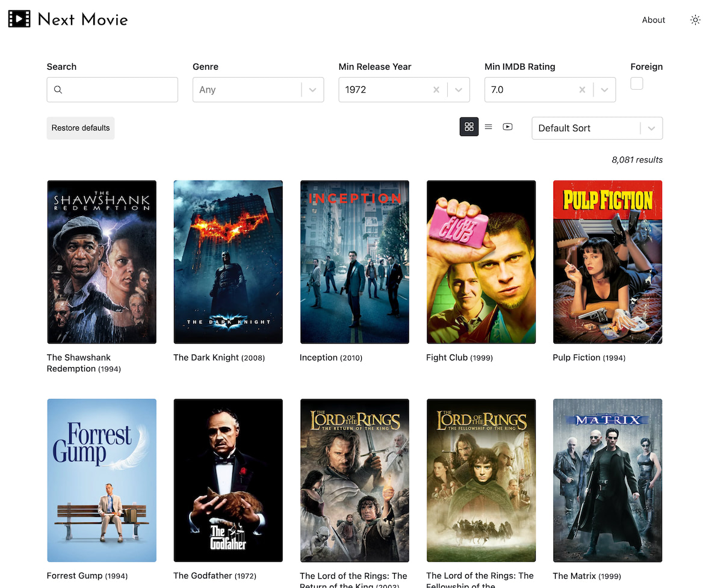Viewport: 709px width, 588px height.
Task: Open The Dark Knight poster
Action: pyautogui.click(x=228, y=262)
